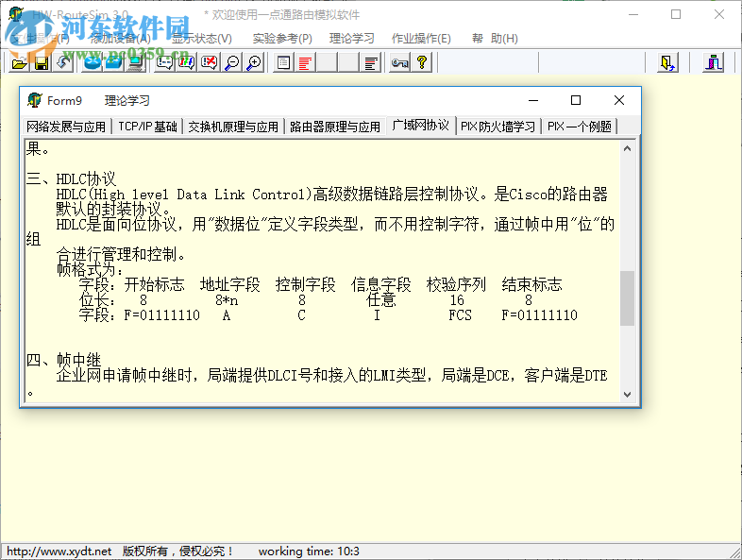
Task: Minimize the main HW-RouteSim window
Action: coord(633,15)
